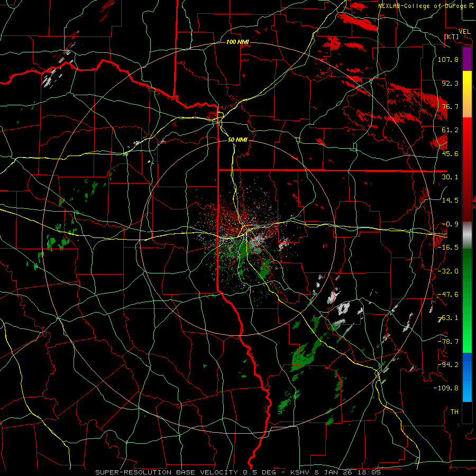
Task: Click the 50 NMI range ring label
Action: tap(237, 140)
